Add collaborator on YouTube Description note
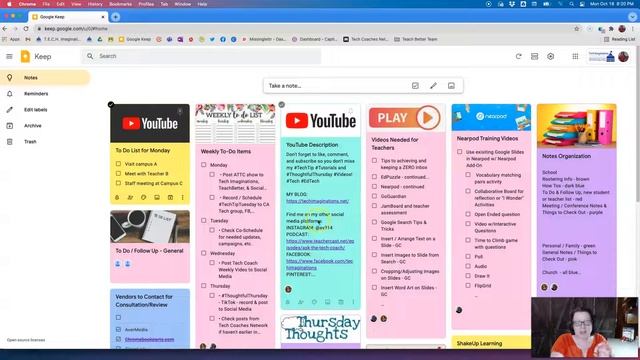Screen dimensions: 640x360 (x=301, y=302)
